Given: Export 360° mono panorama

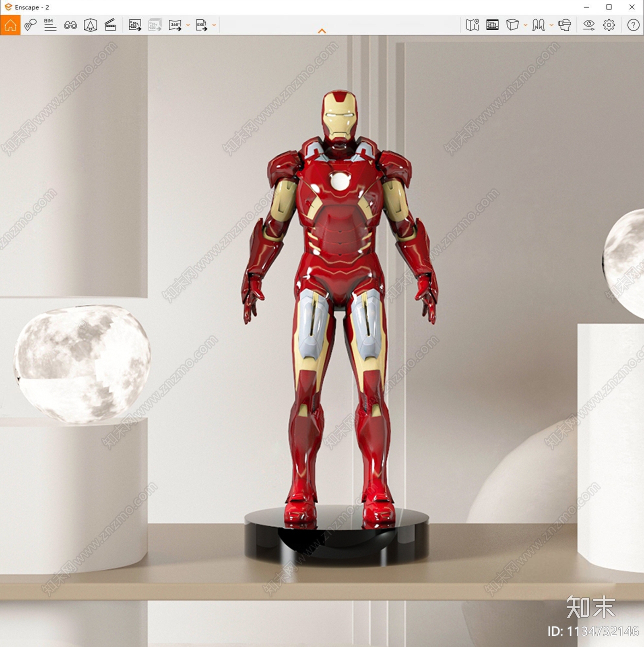Looking at the screenshot, I should click(x=175, y=25).
